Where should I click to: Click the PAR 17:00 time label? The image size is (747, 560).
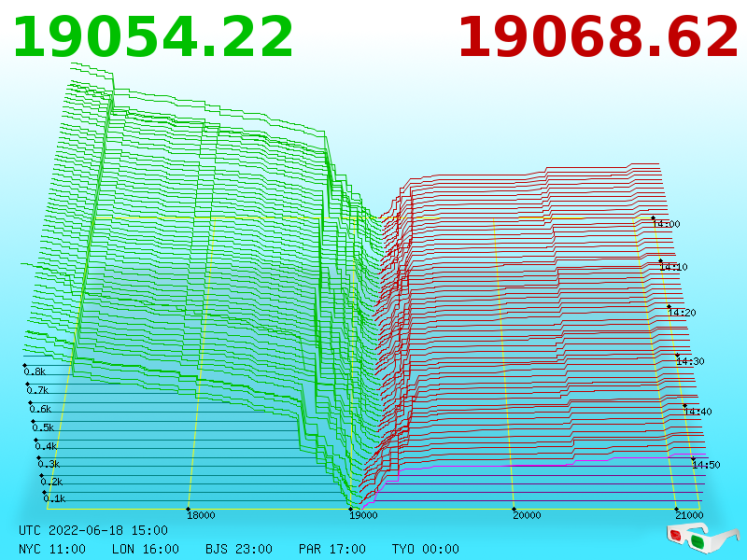click(332, 549)
